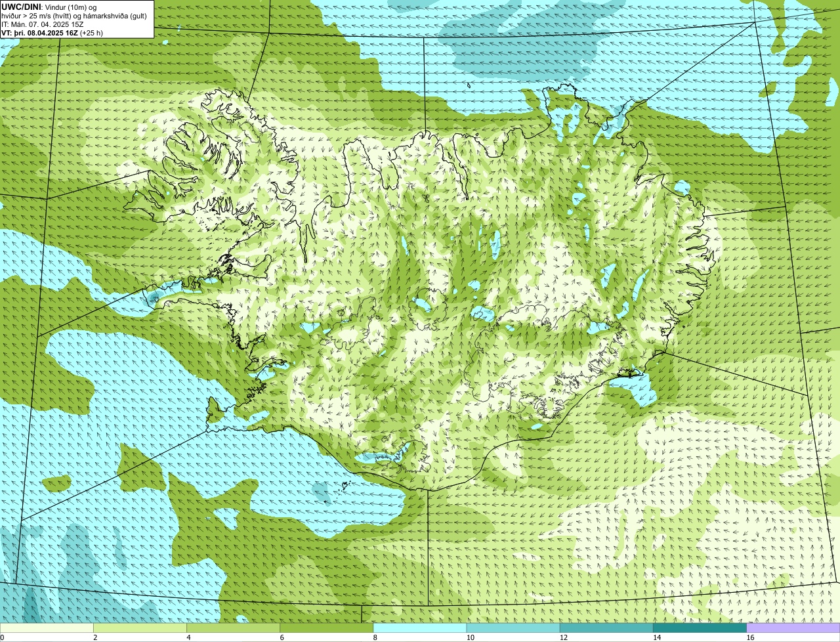Click the lavender above-16 m/s legend swatch
Screen dimensions: 840x642
pos(793,628)
